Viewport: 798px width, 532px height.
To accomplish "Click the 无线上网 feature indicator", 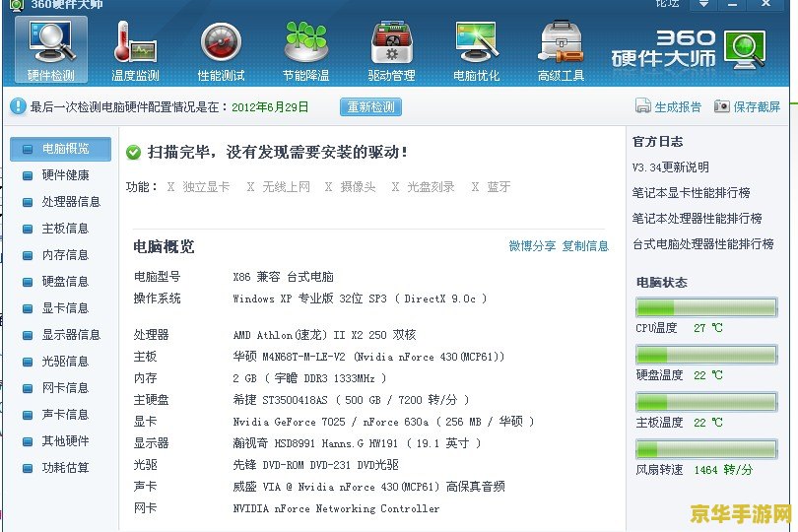I will (279, 187).
